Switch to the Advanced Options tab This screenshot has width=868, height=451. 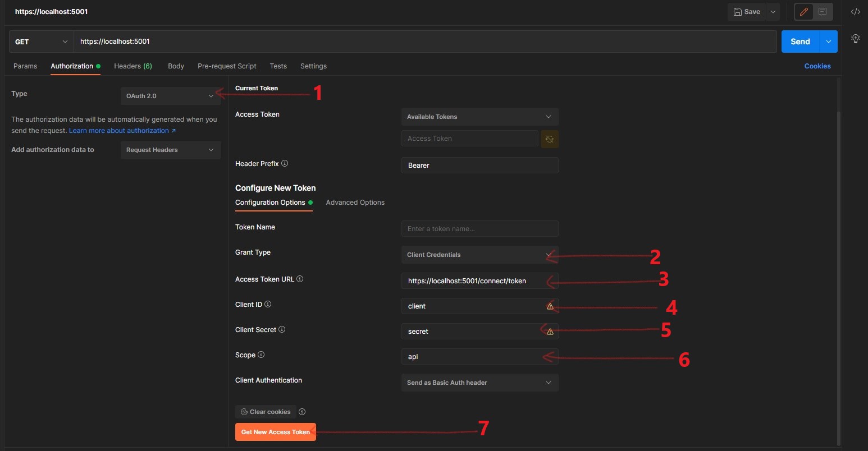[x=355, y=203]
